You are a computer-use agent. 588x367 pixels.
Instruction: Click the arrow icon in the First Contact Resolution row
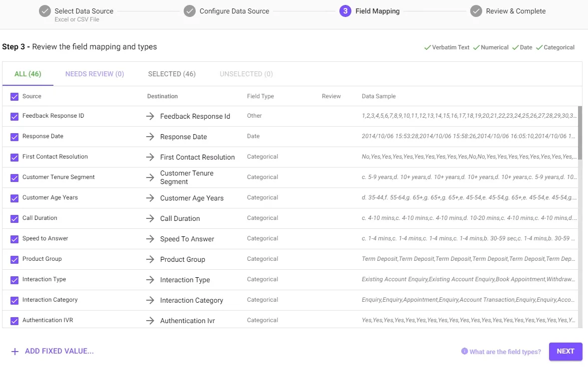[x=150, y=157]
